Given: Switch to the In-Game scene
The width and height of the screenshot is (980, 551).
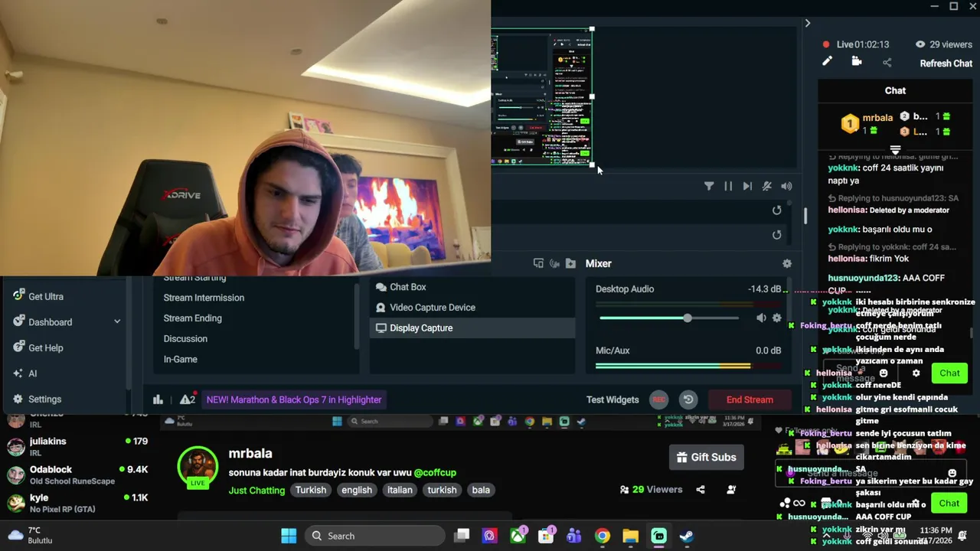Looking at the screenshot, I should [x=180, y=359].
